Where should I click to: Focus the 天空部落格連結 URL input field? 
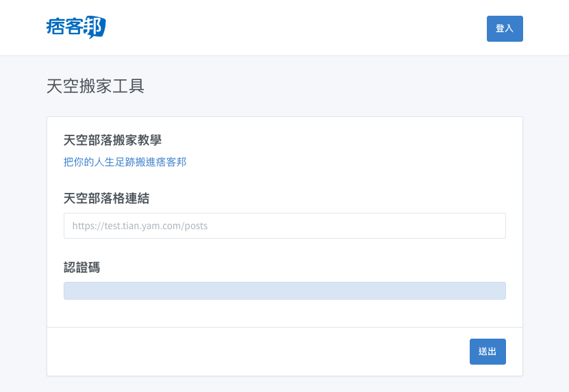coord(284,226)
